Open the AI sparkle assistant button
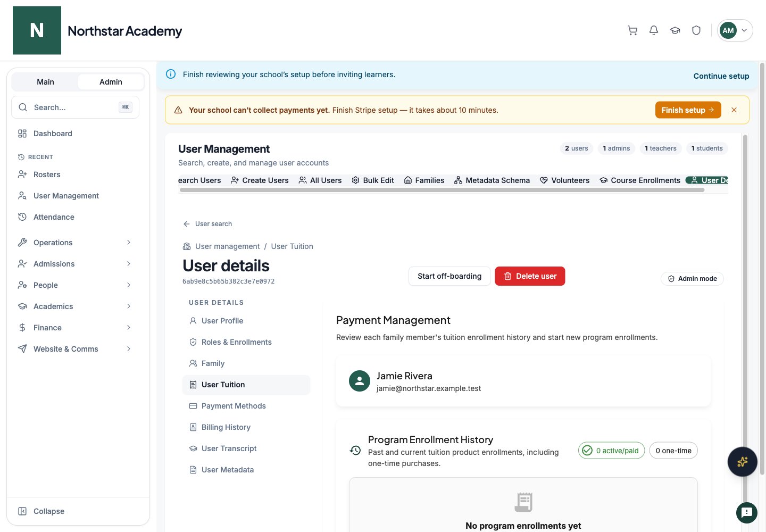 pyautogui.click(x=743, y=462)
